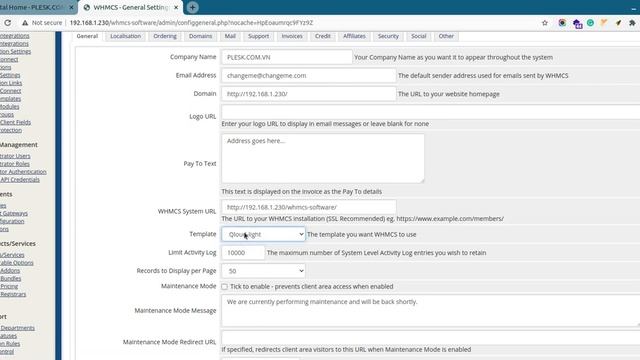Open the Credit settings tab

[x=322, y=36]
